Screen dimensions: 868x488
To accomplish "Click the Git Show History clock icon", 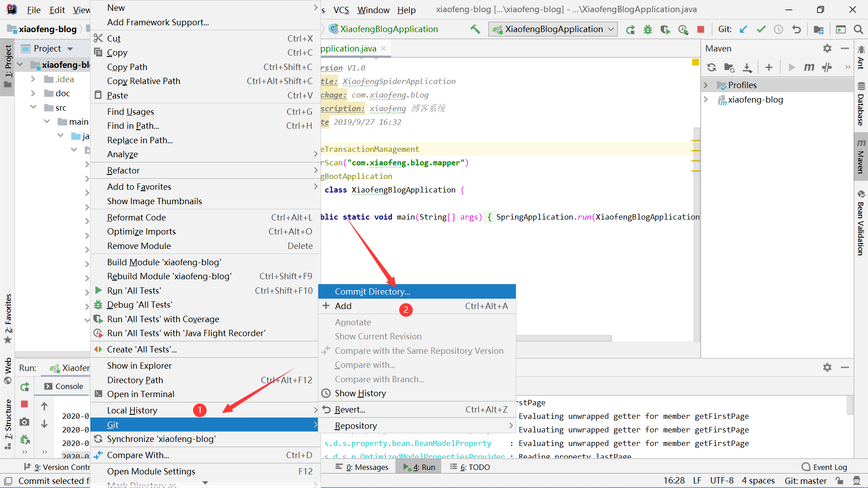I will pos(778,29).
